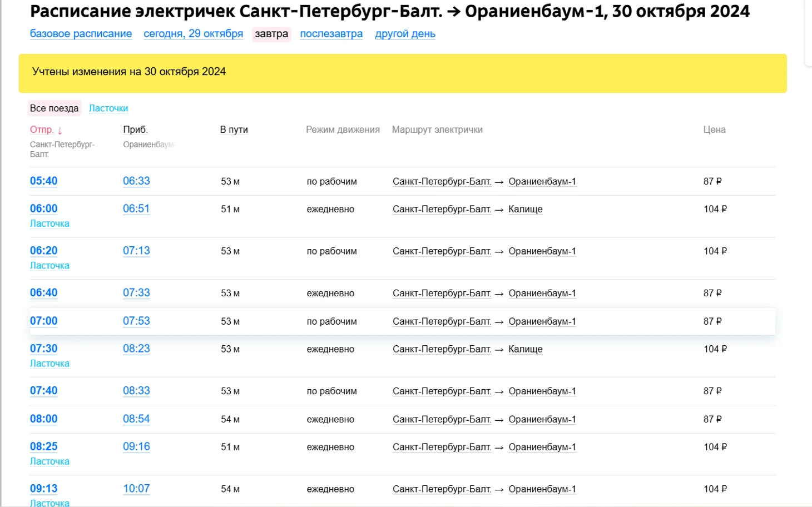This screenshot has height=507, width=812.
Task: Open Ораниенбаум-1 link in 07:00 row
Action: 542,322
